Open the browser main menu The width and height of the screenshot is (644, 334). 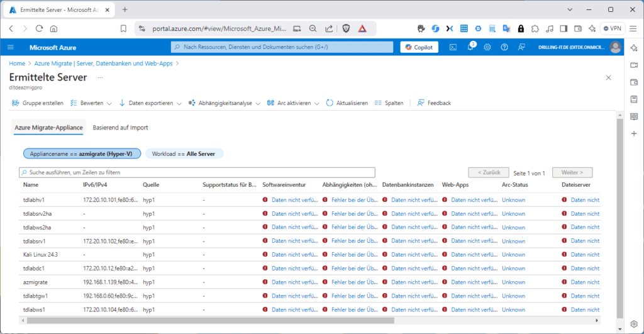click(633, 28)
